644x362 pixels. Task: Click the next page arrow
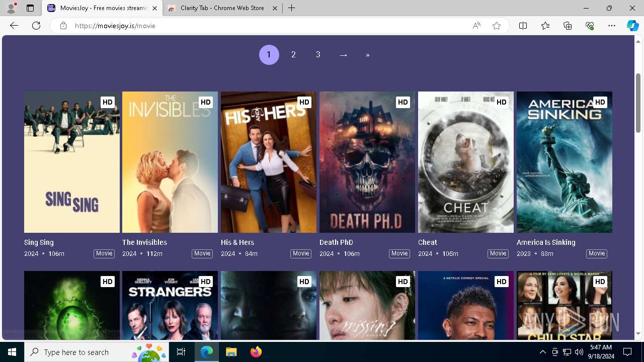[343, 55]
